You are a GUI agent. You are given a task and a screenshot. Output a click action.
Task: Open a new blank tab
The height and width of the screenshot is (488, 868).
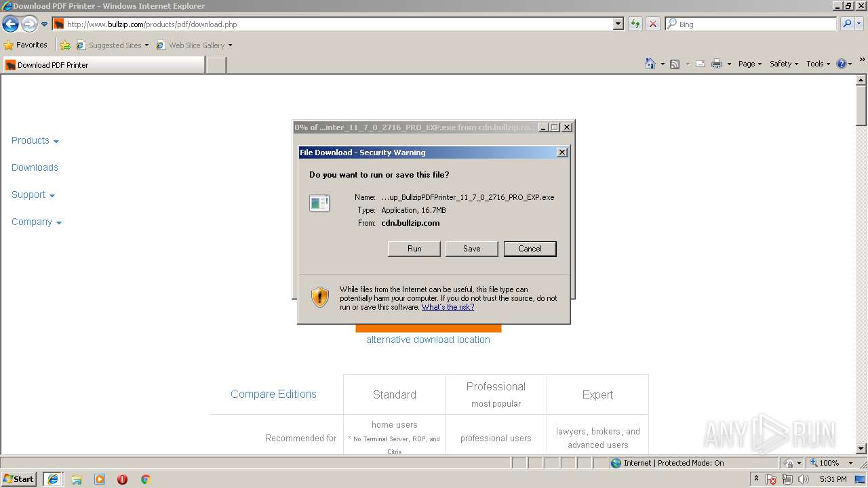click(x=216, y=65)
